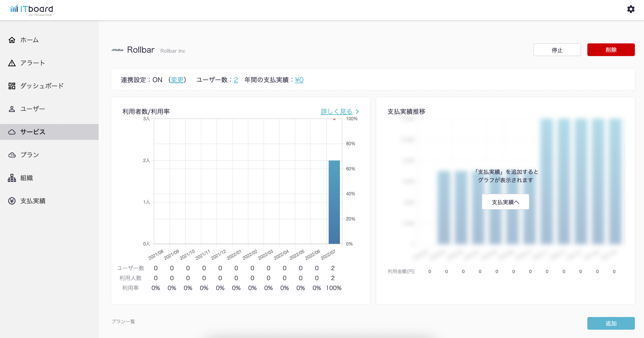Click the 支払実績へ button
Viewport: 644px width, 338px height.
[x=505, y=202]
